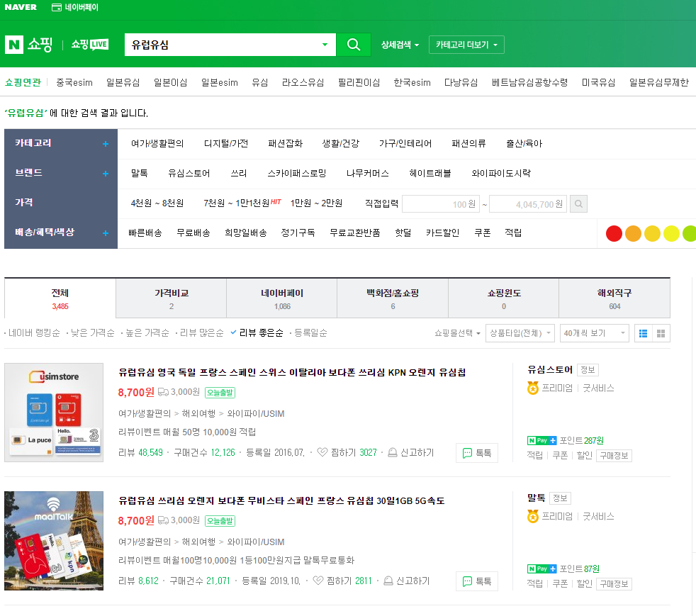This screenshot has height=616, width=696.
Task: Open related search 중국esim
Action: pyautogui.click(x=74, y=82)
